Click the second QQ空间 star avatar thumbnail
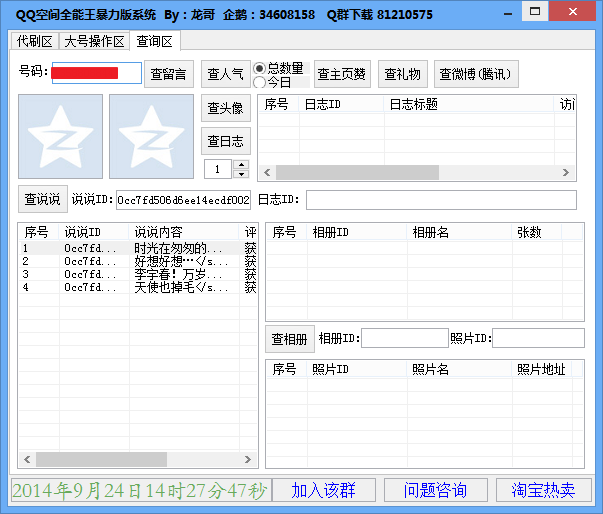Viewport: 603px width, 514px height. coord(152,136)
